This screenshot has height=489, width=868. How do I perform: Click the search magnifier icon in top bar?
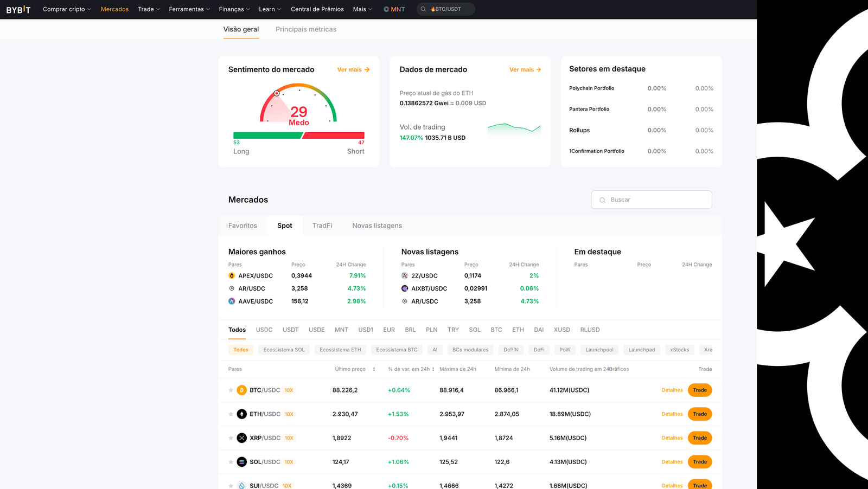[423, 9]
